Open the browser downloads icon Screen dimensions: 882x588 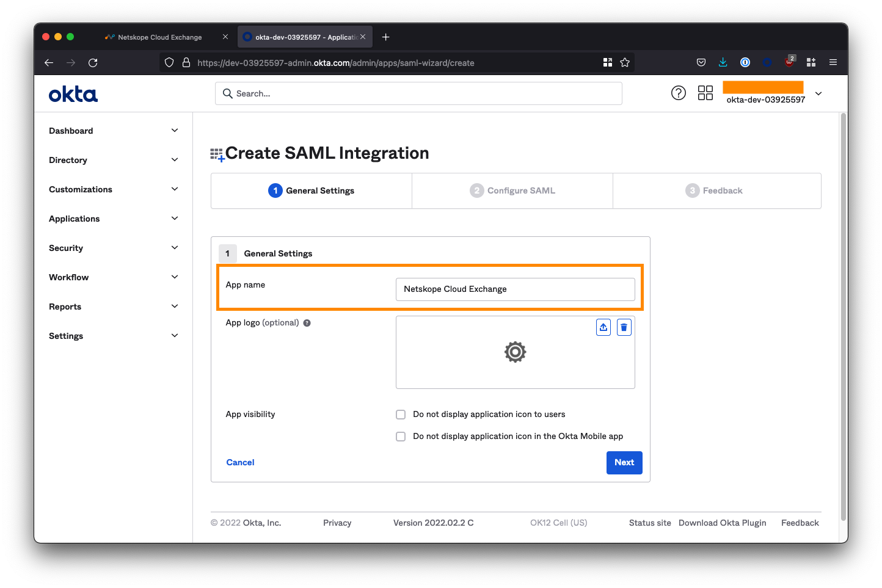tap(723, 62)
